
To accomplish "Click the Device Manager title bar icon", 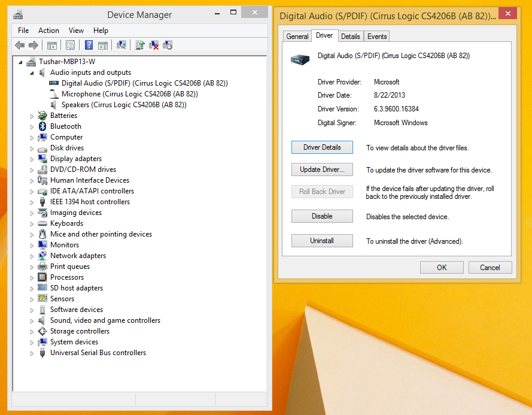I will click(18, 14).
